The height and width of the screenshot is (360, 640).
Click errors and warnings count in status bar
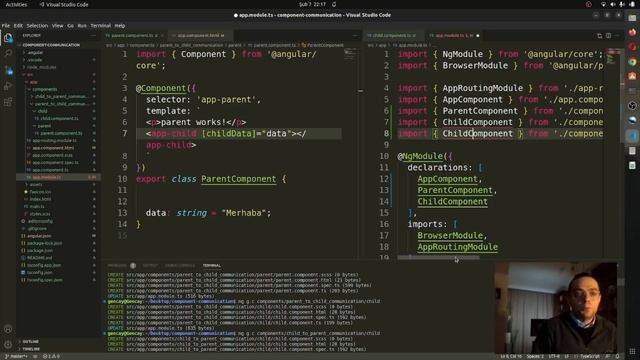click(x=52, y=356)
